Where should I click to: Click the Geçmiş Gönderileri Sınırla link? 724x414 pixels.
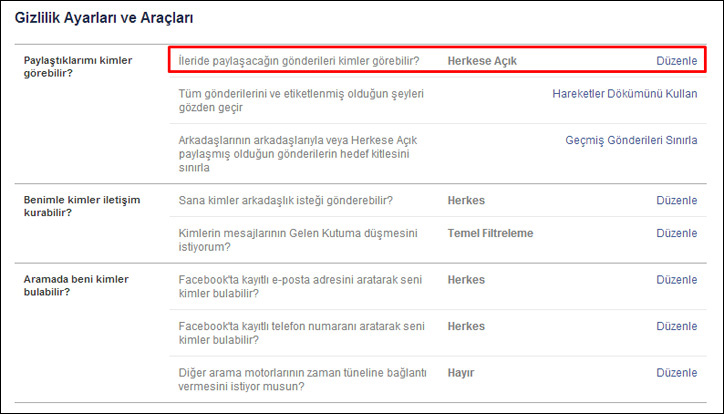point(631,140)
